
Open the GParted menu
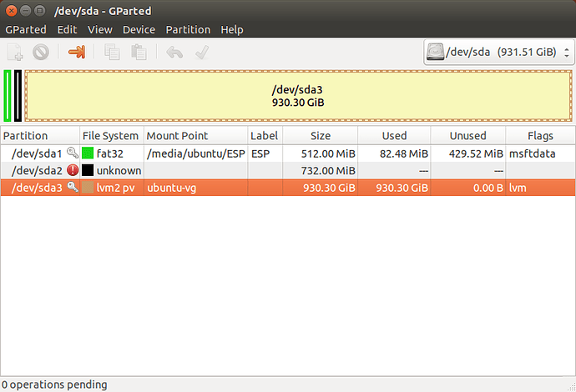pos(26,29)
